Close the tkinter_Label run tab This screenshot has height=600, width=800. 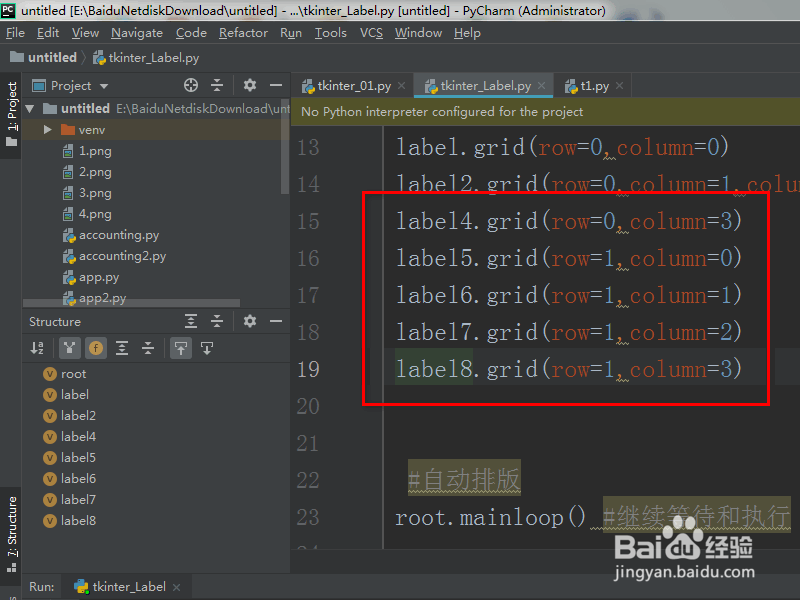point(177,587)
